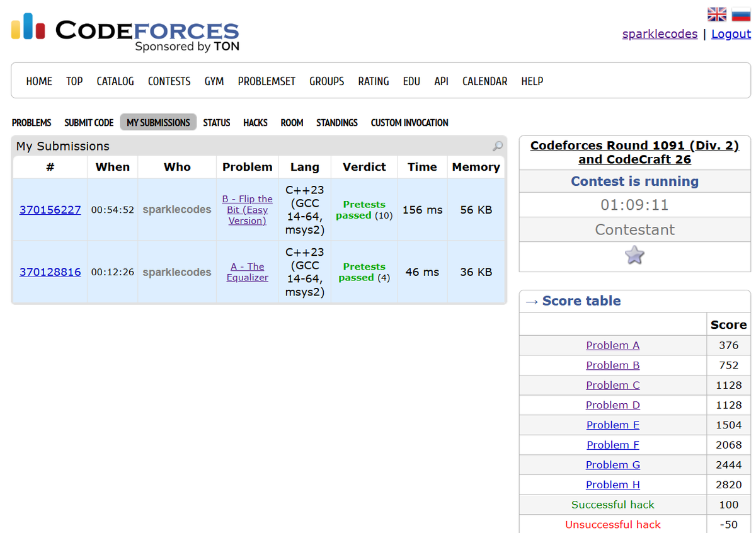The height and width of the screenshot is (533, 756).
Task: Open Problem F in the score table
Action: pos(613,445)
